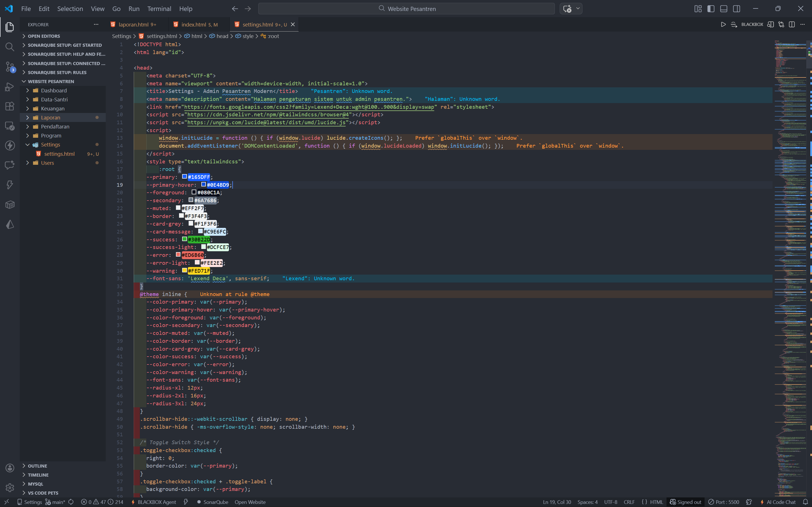Open the Terminal menu
Image resolution: width=812 pixels, height=507 pixels.
click(x=159, y=9)
